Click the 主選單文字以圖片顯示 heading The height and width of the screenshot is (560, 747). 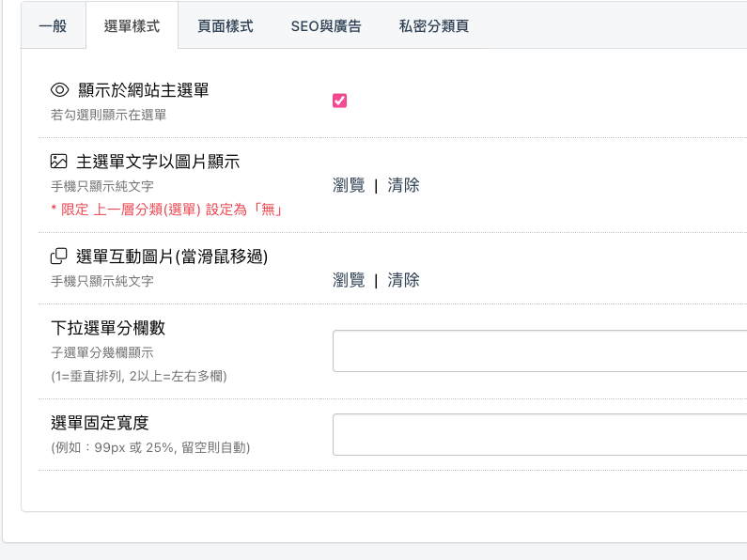point(158,162)
